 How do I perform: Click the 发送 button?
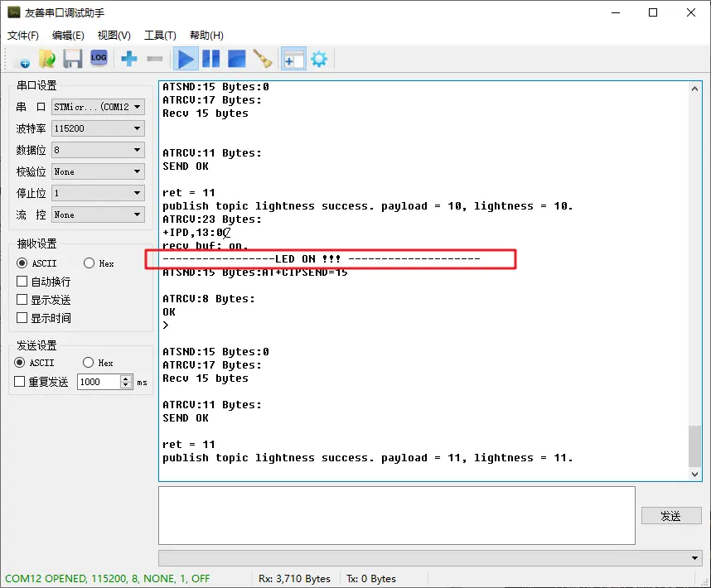[671, 516]
